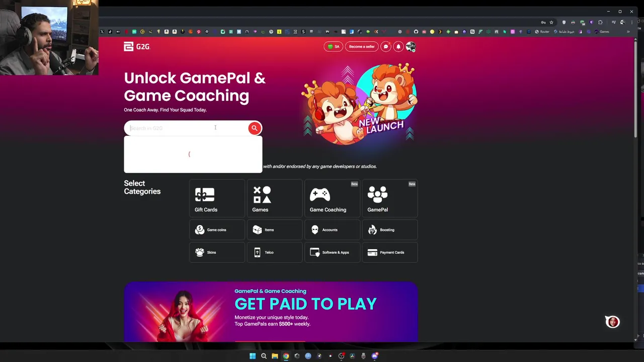The image size is (644, 362).
Task: Open the Games category
Action: (275, 198)
